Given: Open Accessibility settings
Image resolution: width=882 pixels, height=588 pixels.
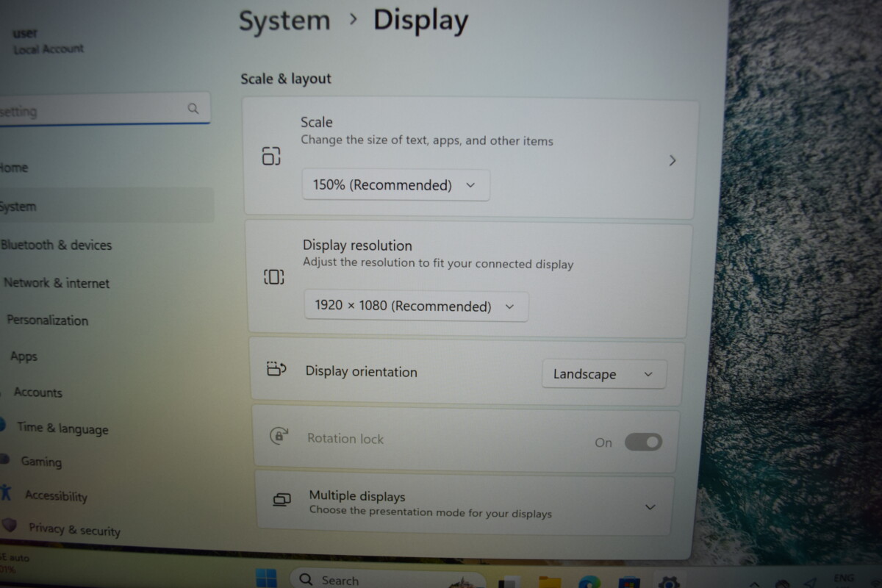Looking at the screenshot, I should [56, 496].
